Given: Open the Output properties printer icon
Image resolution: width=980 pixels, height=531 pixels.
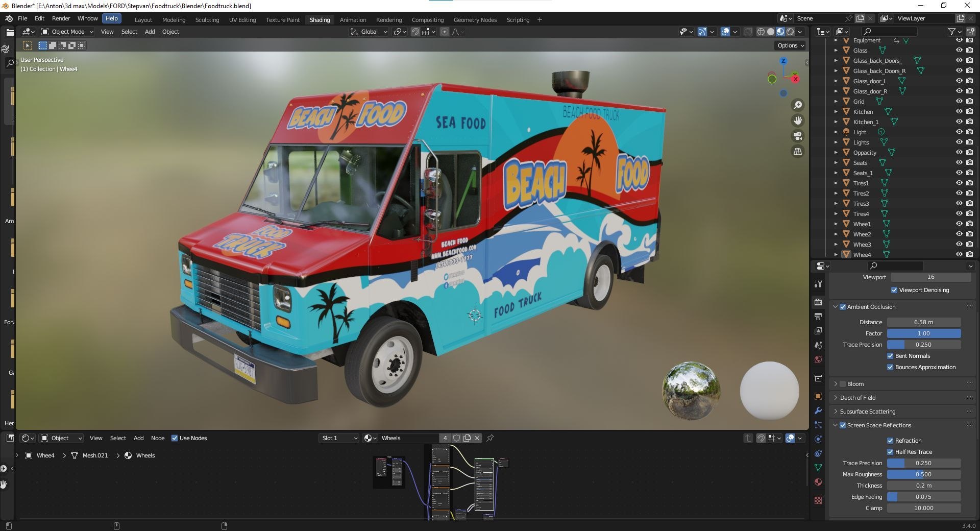Looking at the screenshot, I should (x=818, y=317).
